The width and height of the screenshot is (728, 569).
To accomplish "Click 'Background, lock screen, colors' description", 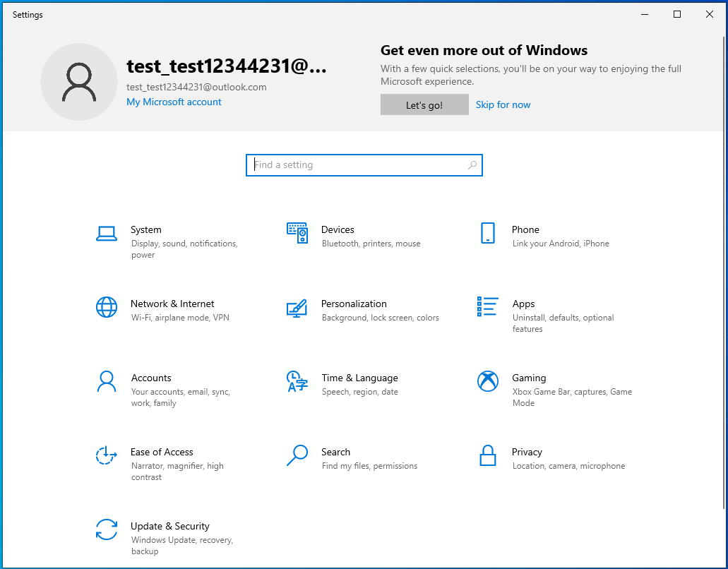I will pos(381,318).
